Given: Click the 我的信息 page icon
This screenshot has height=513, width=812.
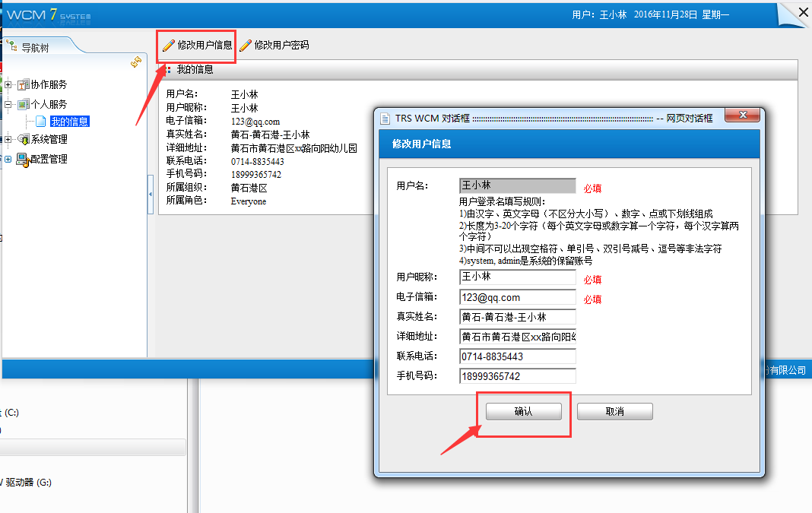Looking at the screenshot, I should click(x=41, y=122).
